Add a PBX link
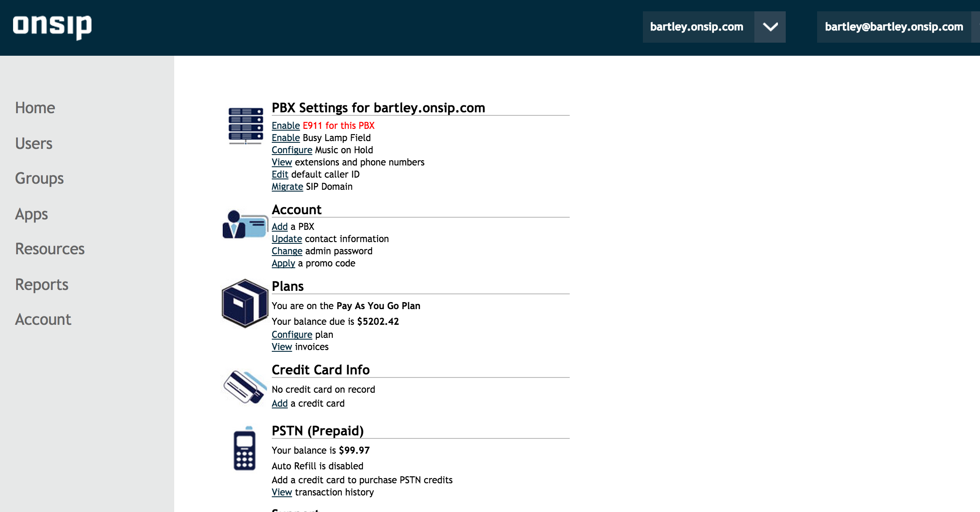980x512 pixels. [x=280, y=226]
